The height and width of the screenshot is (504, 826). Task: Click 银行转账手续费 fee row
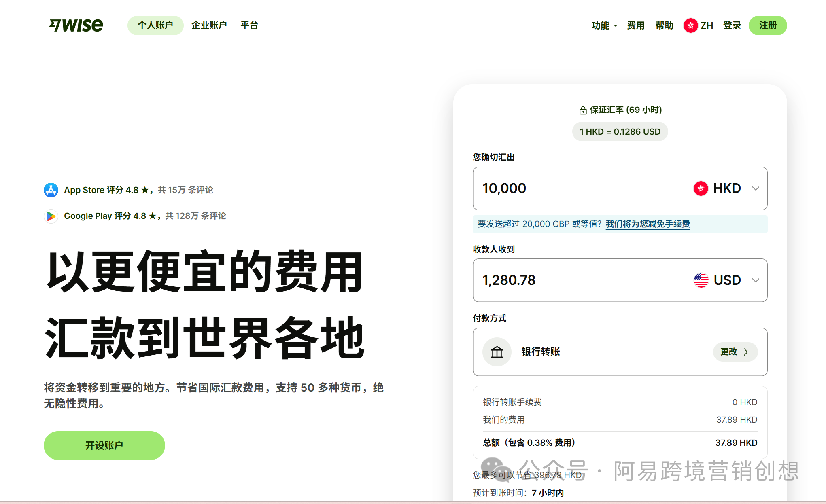[620, 402]
